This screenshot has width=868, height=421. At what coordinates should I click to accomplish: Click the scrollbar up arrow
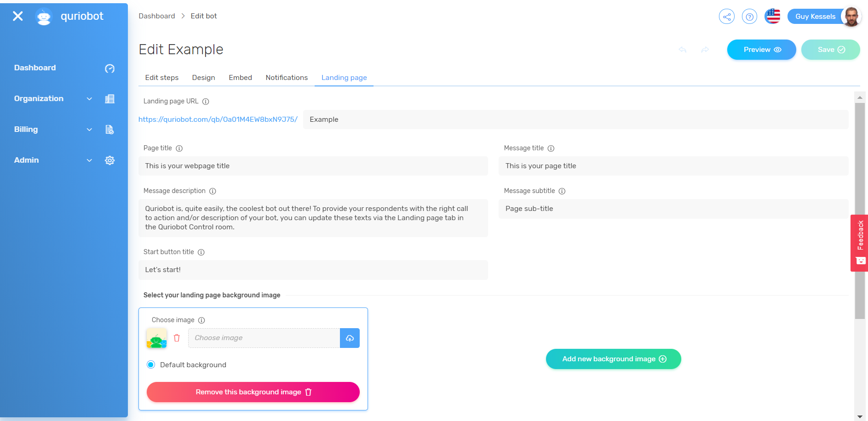(x=860, y=97)
